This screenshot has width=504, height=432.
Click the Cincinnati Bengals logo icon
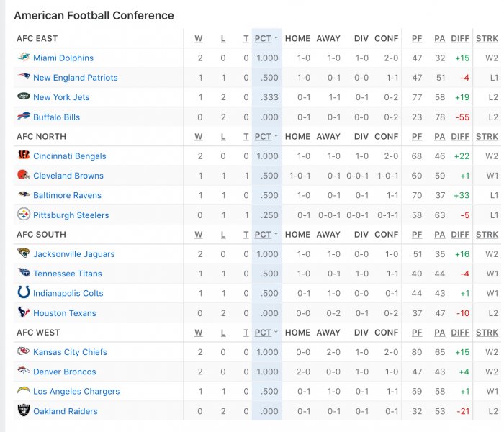[x=24, y=156]
